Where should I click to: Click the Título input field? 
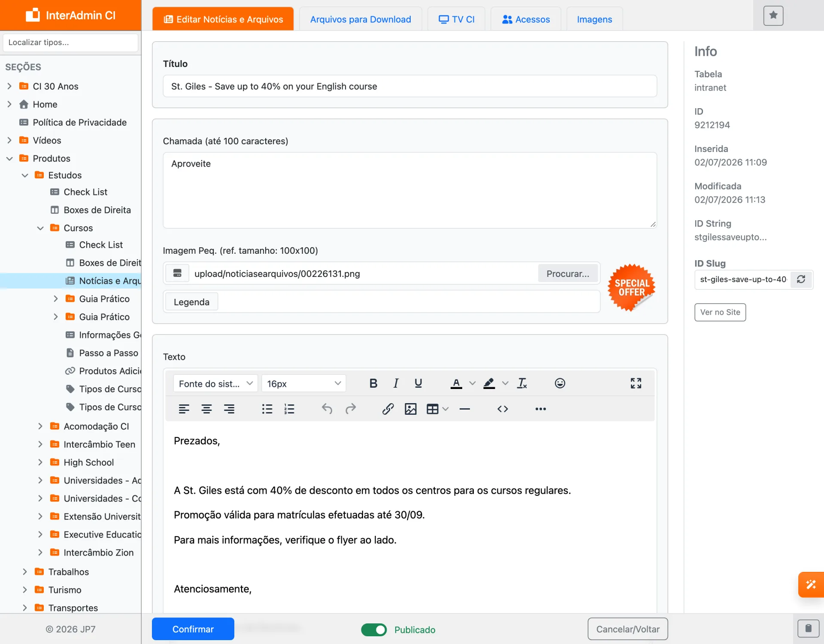[x=410, y=86]
